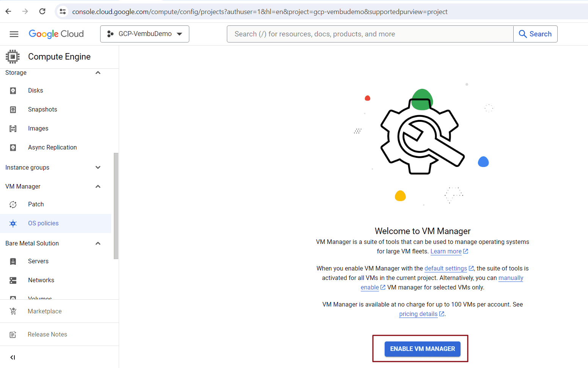Screen dimensions: 588x368
Task: Open the GCP-VembuDemo project picker
Action: pos(145,34)
